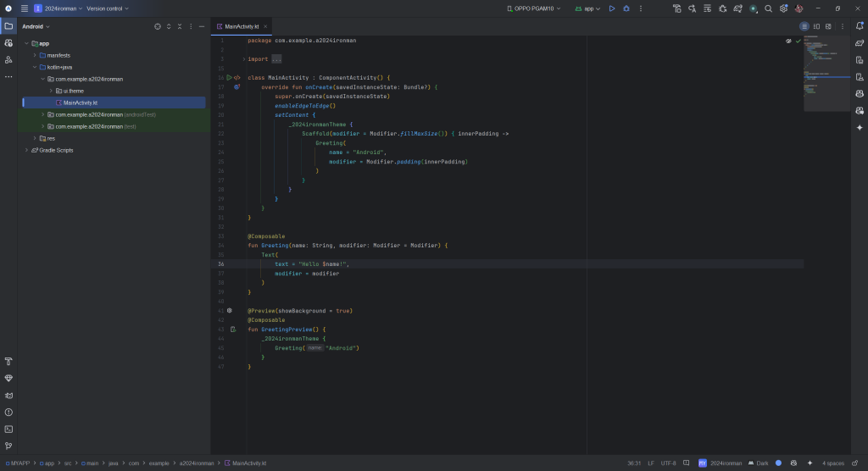
Task: Toggle file read-only lock in status bar
Action: pyautogui.click(x=855, y=463)
